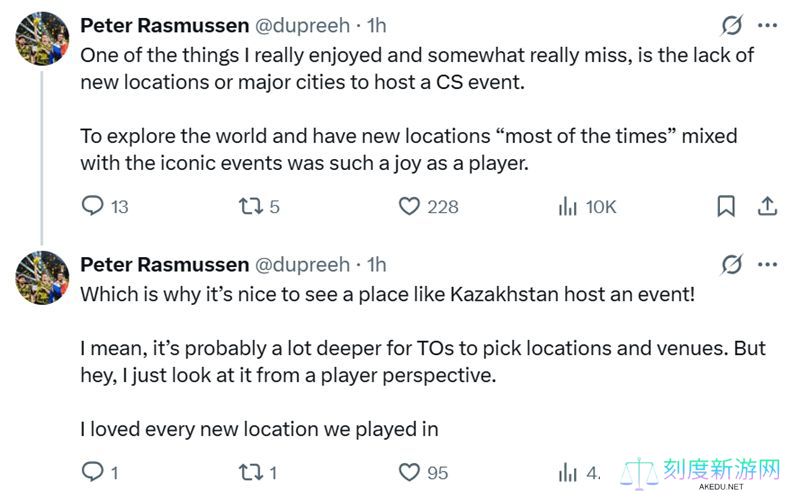Retweet the second tweet with 1 repost
Screen dimensions: 800x499
251,472
